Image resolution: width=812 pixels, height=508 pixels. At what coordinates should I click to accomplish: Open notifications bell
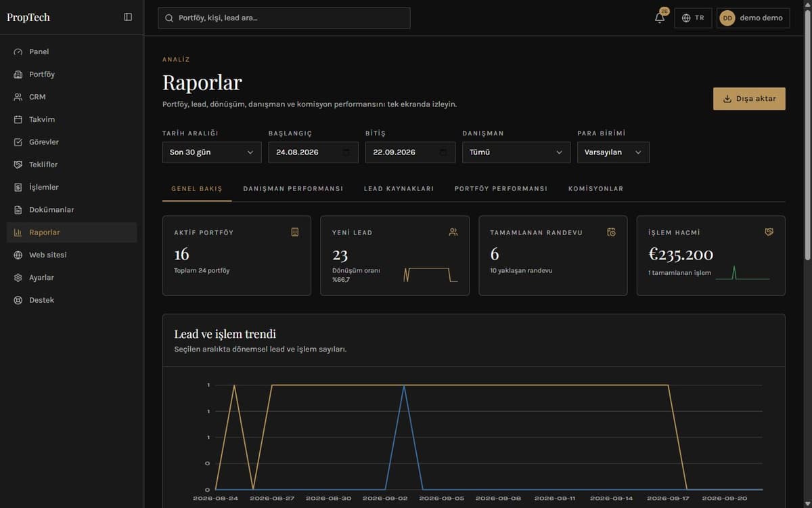(660, 18)
